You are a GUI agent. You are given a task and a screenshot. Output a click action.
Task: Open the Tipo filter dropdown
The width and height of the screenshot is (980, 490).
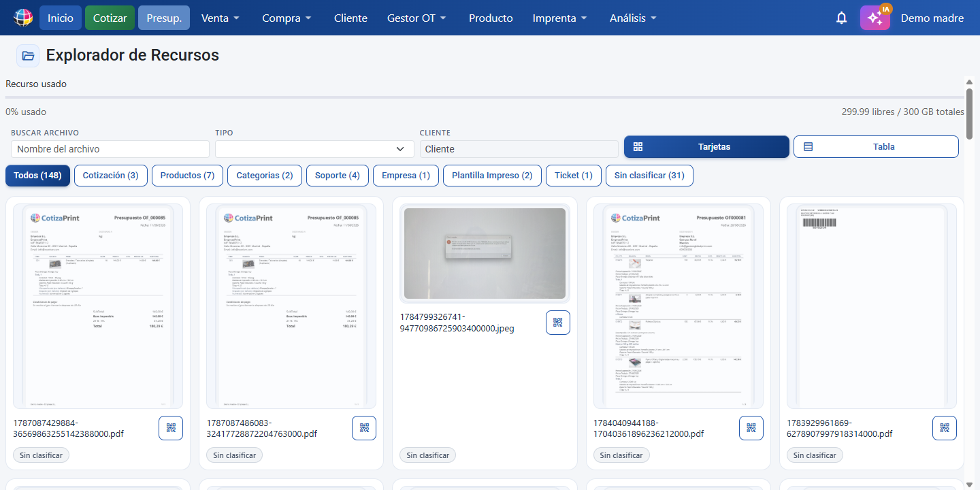[x=314, y=149]
